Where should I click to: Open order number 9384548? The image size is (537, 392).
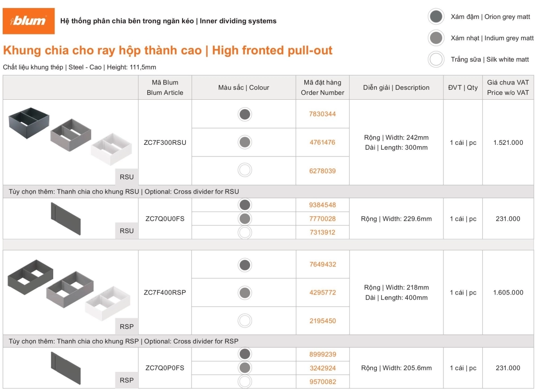pos(322,205)
